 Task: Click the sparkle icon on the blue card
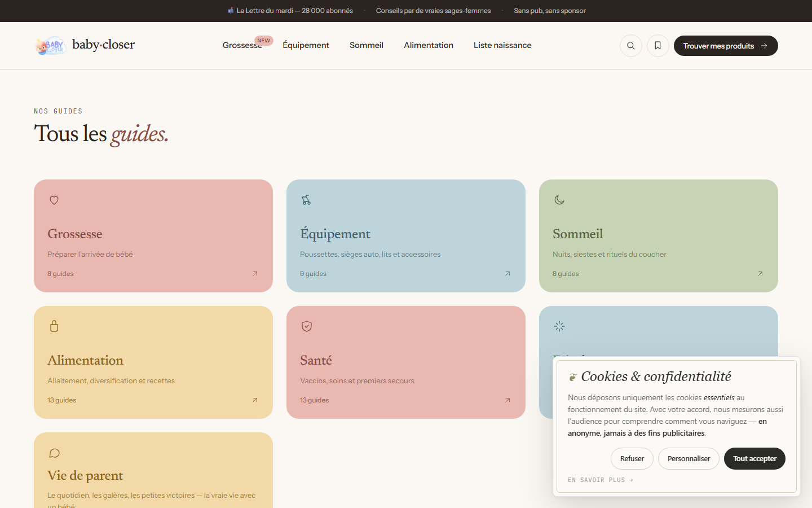(x=559, y=326)
